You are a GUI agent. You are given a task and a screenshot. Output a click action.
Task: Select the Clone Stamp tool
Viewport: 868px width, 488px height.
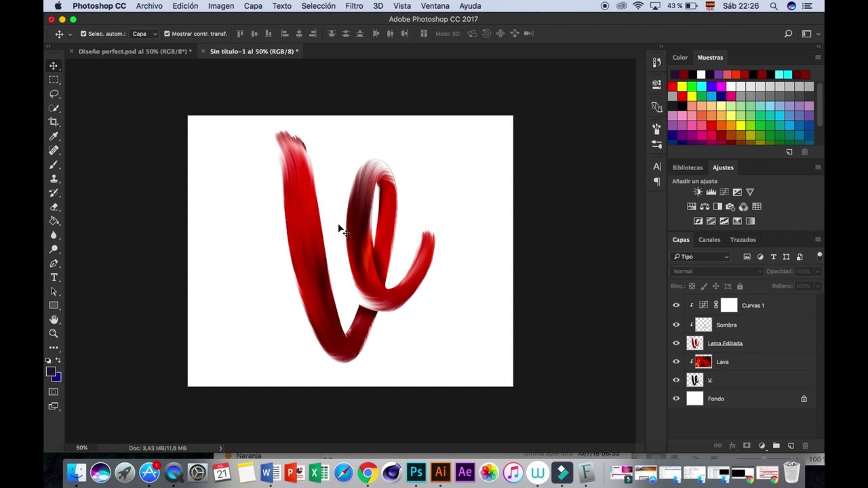(54, 179)
